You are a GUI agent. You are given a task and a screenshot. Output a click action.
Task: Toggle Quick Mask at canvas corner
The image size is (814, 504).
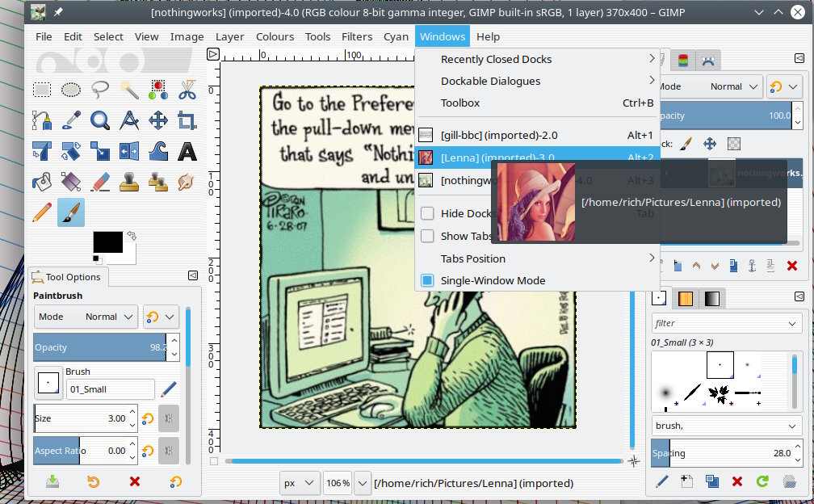[214, 461]
